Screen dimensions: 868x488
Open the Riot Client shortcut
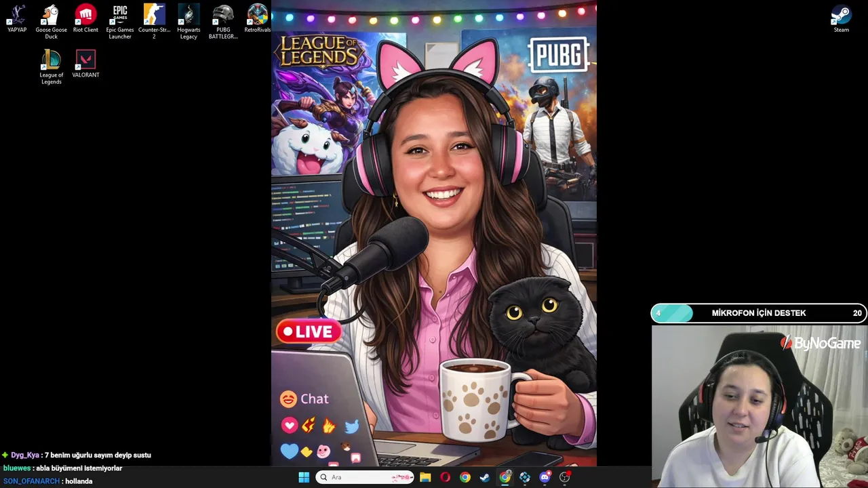pyautogui.click(x=85, y=19)
